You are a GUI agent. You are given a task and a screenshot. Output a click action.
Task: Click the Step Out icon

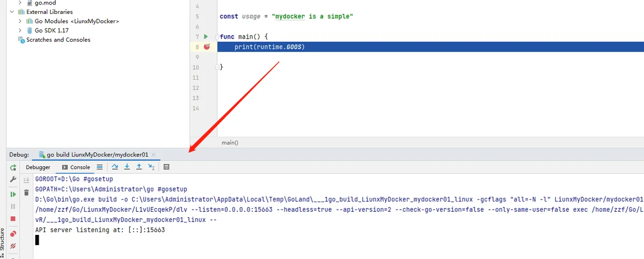(x=138, y=167)
